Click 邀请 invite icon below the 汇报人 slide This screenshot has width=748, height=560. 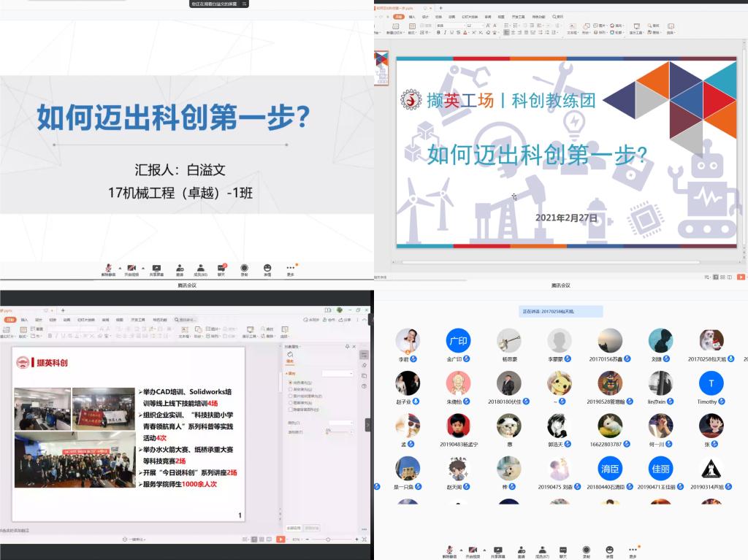(179, 269)
